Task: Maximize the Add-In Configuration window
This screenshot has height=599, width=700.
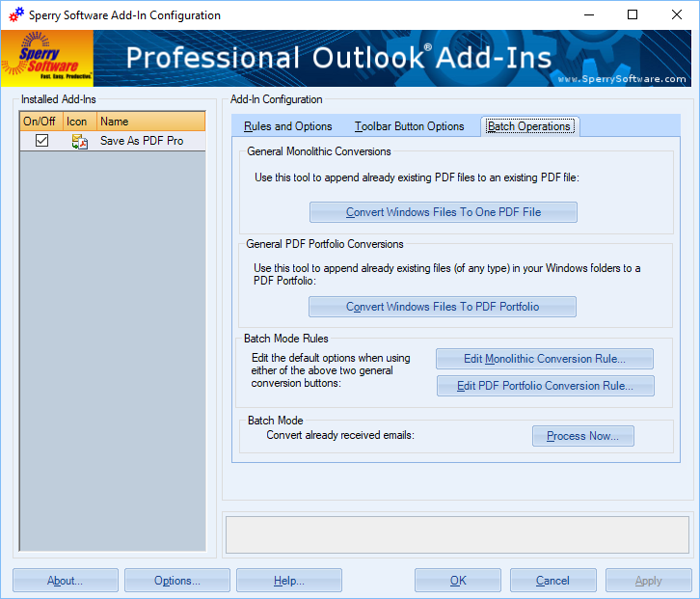Action: click(633, 14)
